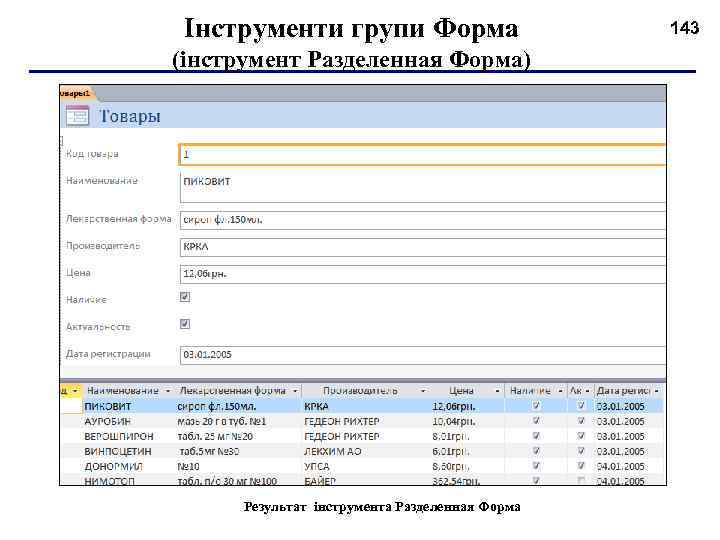
Task: Select the АУРОБИН name cell
Action: tap(107, 421)
